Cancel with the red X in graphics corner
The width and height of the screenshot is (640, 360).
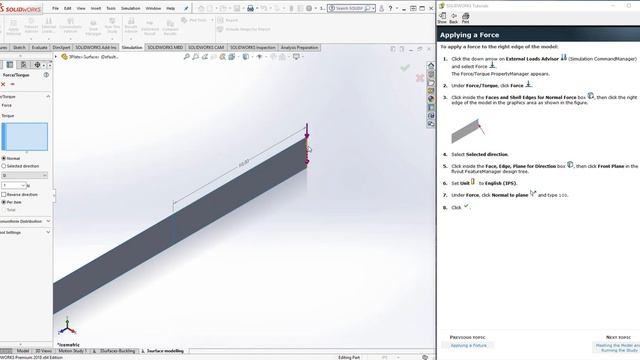(420, 78)
